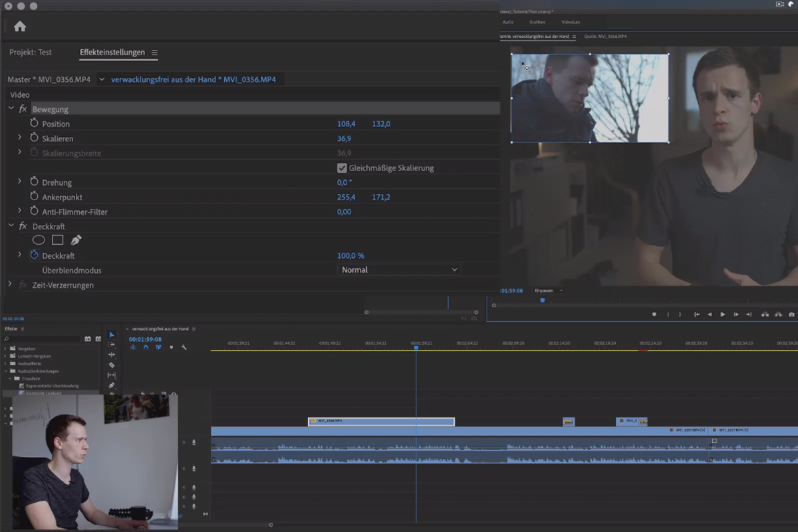Switch to Quelle: MVI_0356.MP4 tab
This screenshot has height=532, width=798.
pos(605,37)
